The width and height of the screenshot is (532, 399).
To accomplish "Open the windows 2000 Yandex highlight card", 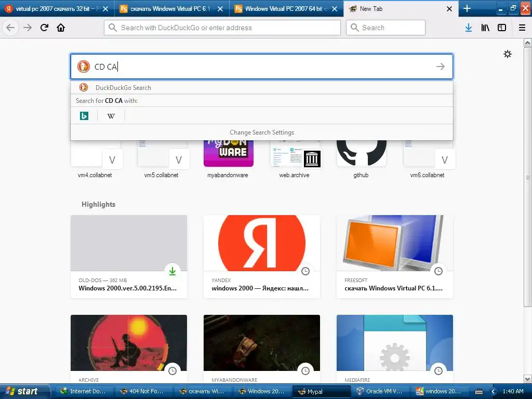I will (262, 257).
